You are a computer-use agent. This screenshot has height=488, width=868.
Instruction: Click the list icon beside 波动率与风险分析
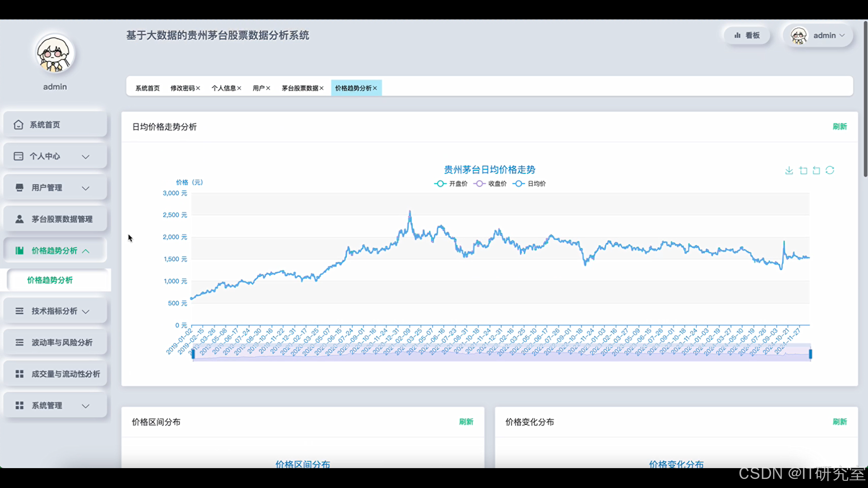coord(19,343)
